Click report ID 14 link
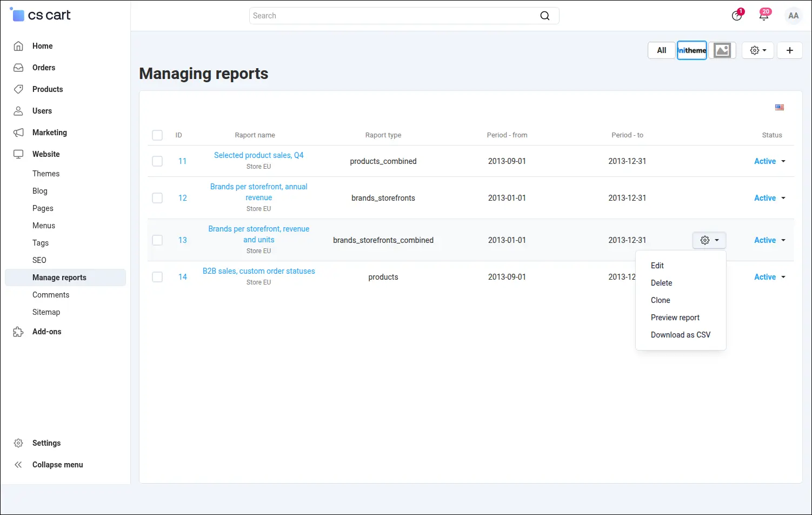 pos(183,277)
